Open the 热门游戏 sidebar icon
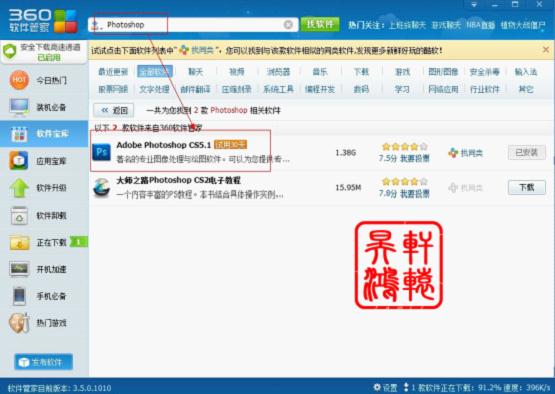Screen dimensions: 555x394 19,322
